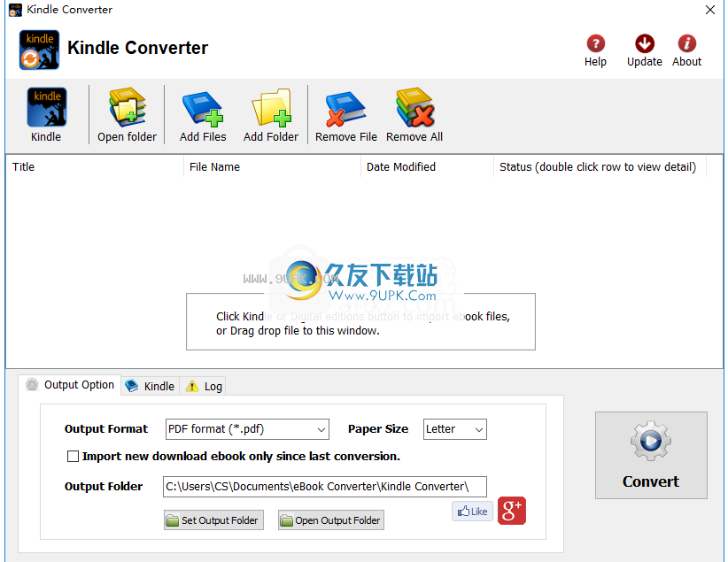Screen dimensions: 728x562
Task: Click the Remove File icon
Action: (x=346, y=109)
